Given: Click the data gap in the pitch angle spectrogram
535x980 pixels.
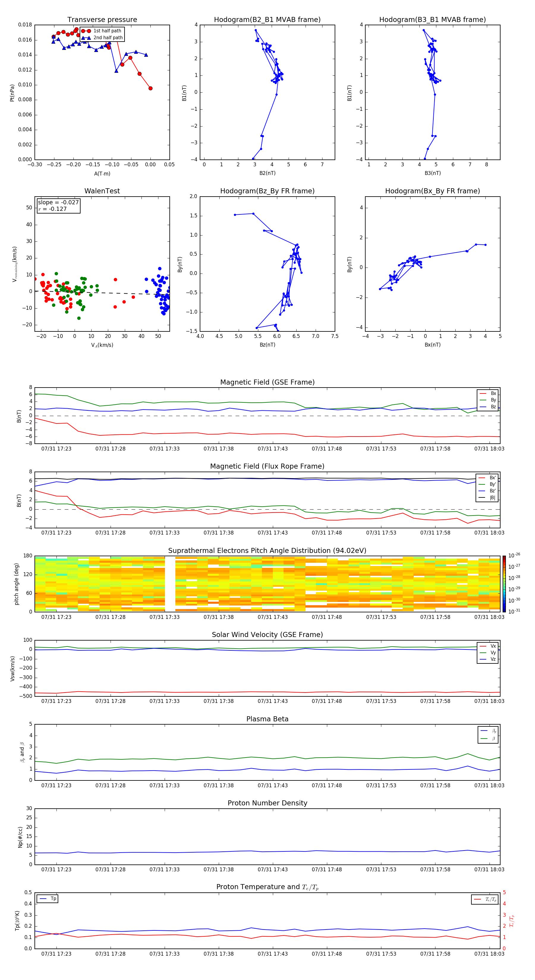Looking at the screenshot, I should tap(170, 584).
